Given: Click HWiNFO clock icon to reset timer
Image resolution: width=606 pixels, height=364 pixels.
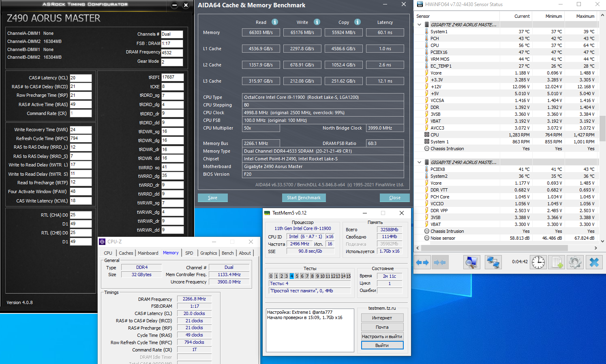Looking at the screenshot, I should 538,262.
